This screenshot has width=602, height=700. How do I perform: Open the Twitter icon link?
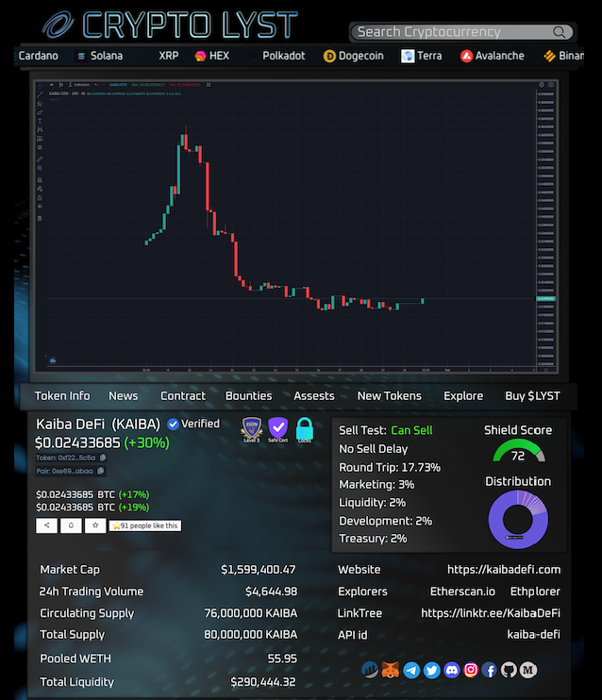tap(431, 670)
